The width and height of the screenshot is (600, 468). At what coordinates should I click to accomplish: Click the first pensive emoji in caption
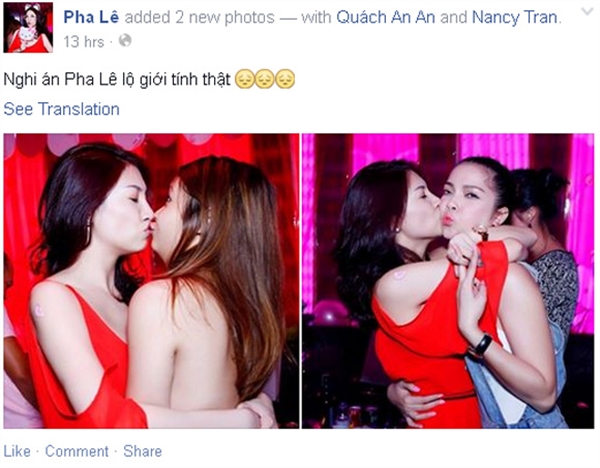245,79
